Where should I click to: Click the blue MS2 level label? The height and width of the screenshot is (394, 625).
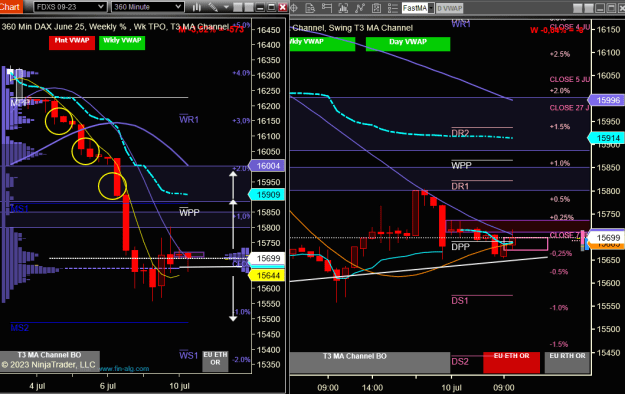20,327
